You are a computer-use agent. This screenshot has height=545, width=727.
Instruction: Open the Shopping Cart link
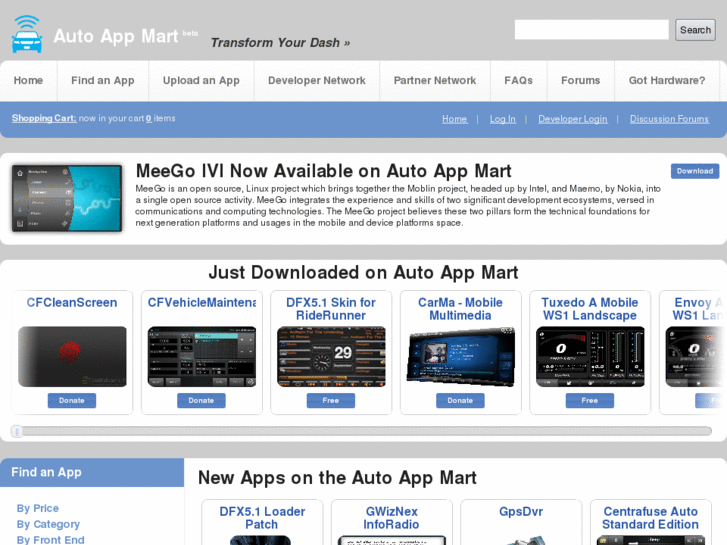pos(44,118)
